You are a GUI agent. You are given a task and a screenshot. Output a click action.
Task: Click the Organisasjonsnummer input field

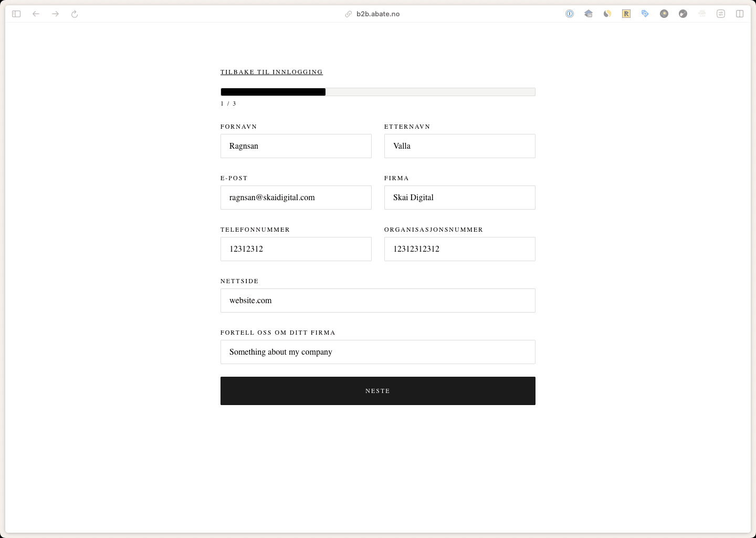459,249
